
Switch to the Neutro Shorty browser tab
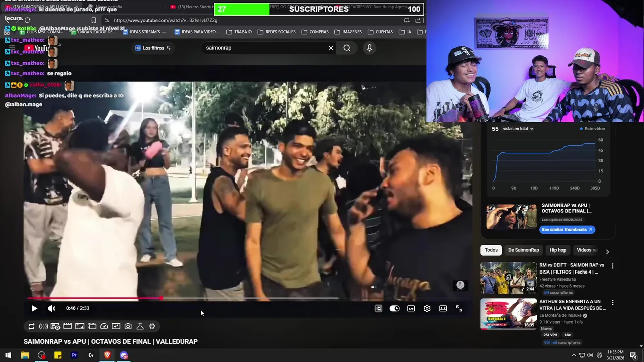(x=191, y=7)
